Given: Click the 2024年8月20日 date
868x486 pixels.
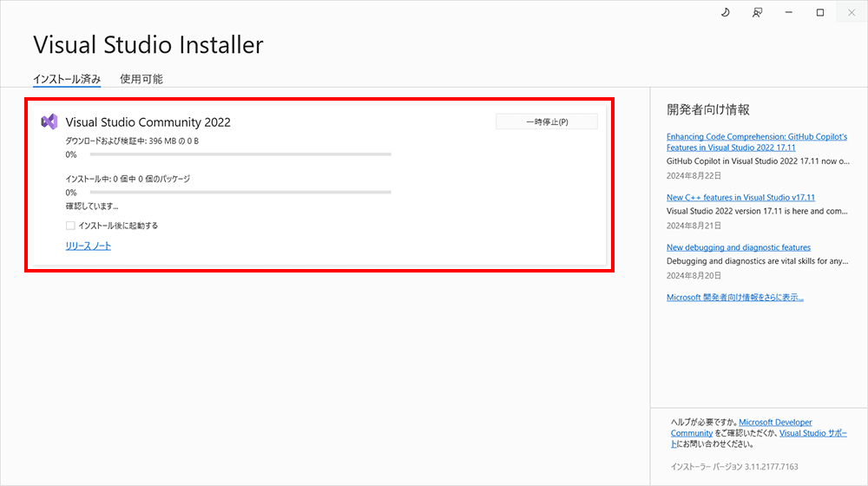Looking at the screenshot, I should click(694, 275).
